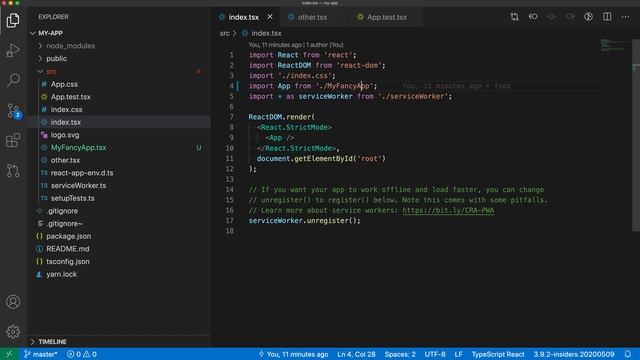Click Ln 4, Col 28 position

356,354
